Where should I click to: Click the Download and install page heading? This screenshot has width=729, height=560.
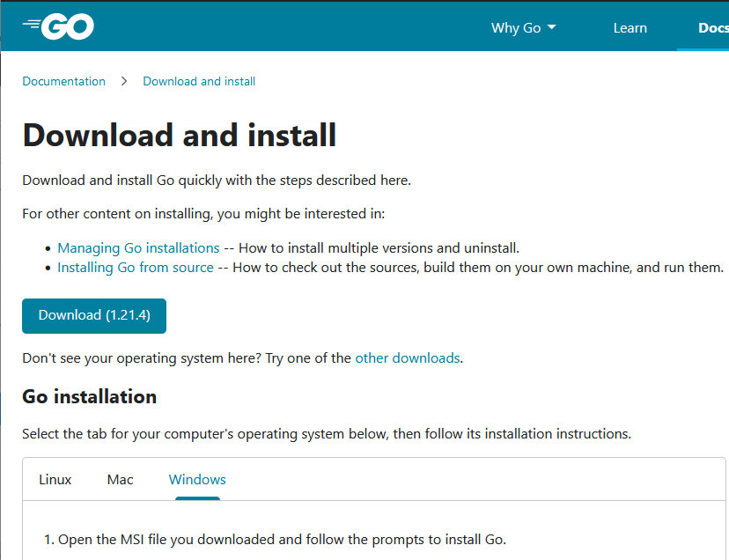pyautogui.click(x=179, y=136)
